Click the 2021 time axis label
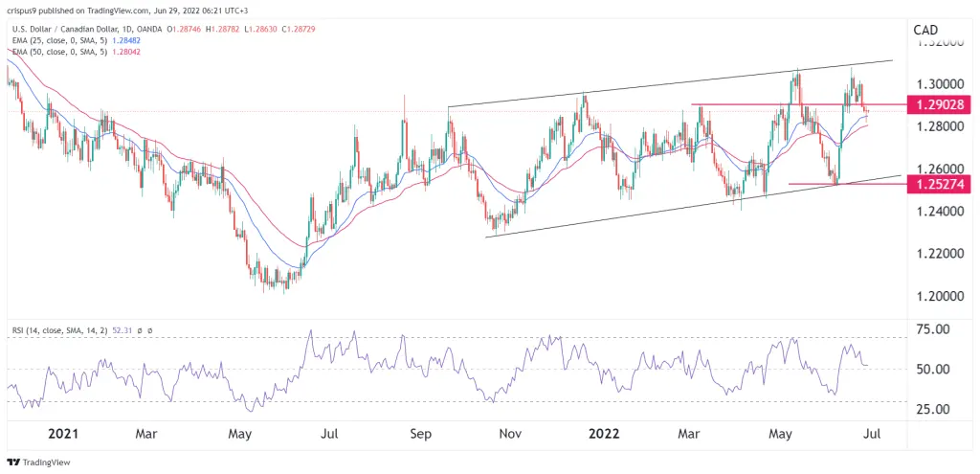This screenshot has width=980, height=474. point(62,434)
